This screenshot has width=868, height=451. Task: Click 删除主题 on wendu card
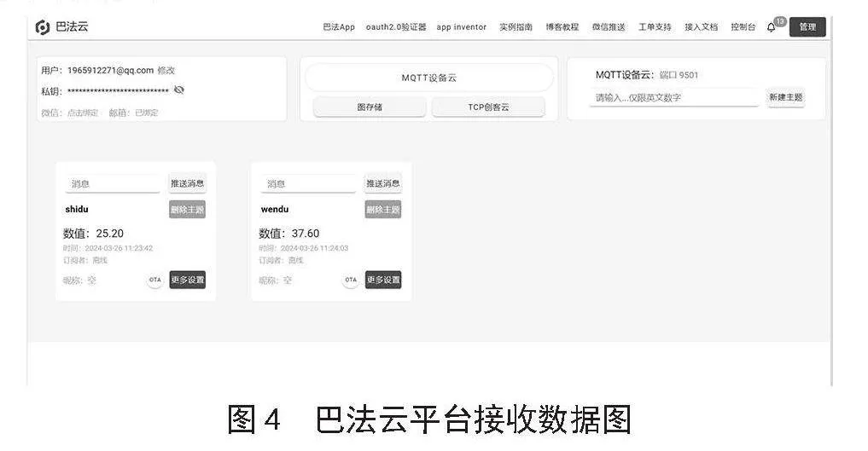[x=383, y=210]
